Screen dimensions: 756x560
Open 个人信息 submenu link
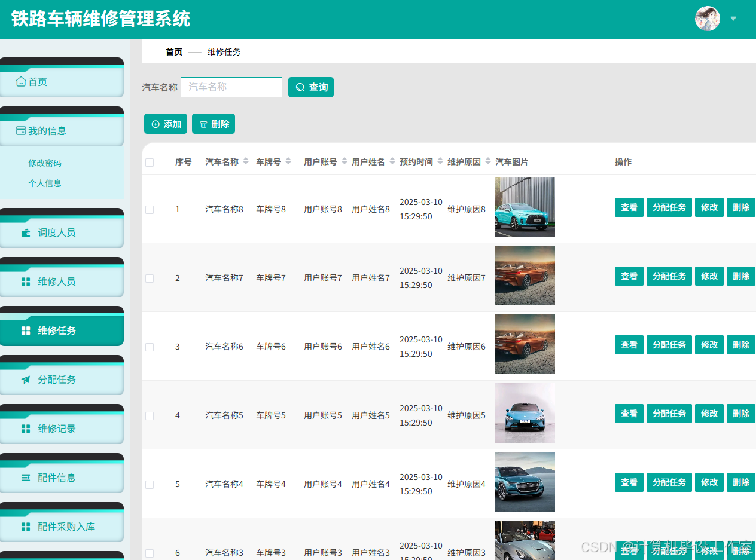[x=45, y=183]
